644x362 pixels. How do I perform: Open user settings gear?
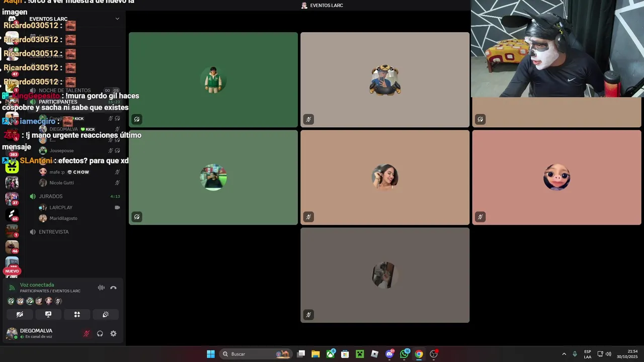click(113, 333)
